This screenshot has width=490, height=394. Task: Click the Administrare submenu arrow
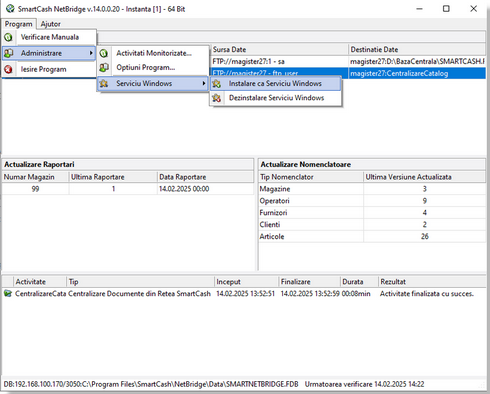tap(91, 53)
